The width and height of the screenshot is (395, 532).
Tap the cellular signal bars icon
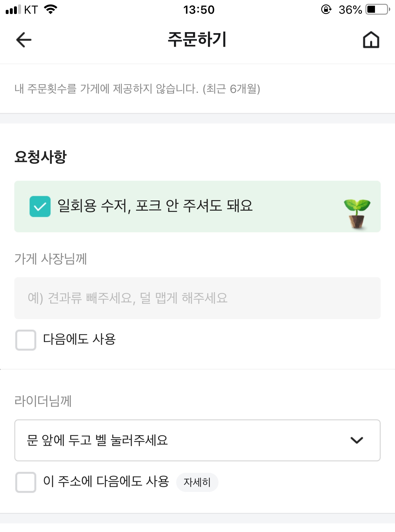13,10
